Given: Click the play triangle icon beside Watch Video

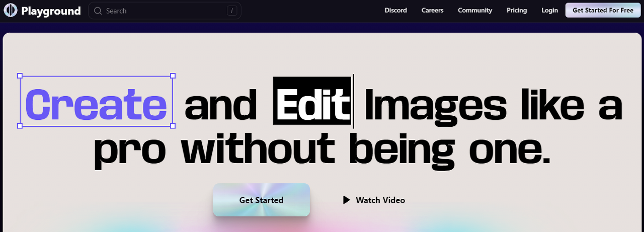Looking at the screenshot, I should tap(346, 200).
